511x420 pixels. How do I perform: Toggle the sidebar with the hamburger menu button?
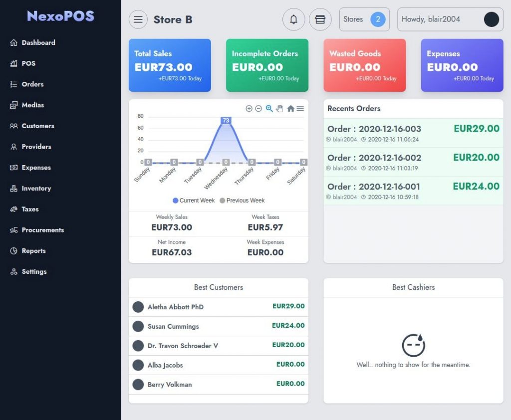tap(138, 19)
